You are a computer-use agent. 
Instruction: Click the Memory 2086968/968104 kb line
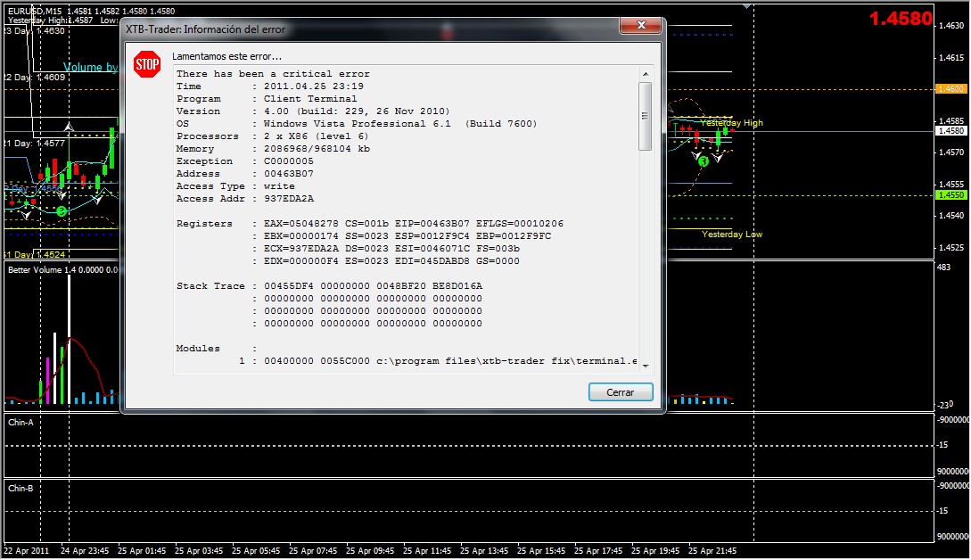[x=273, y=148]
